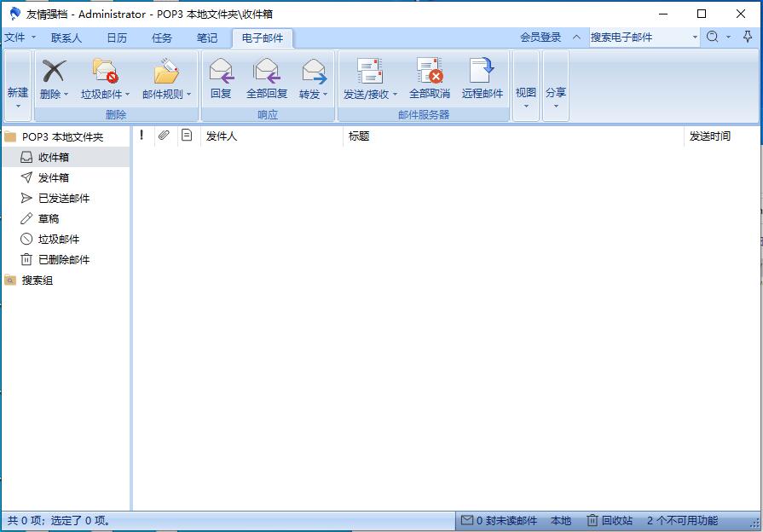Switch to the 联系人 tab
The image size is (763, 532).
click(66, 38)
